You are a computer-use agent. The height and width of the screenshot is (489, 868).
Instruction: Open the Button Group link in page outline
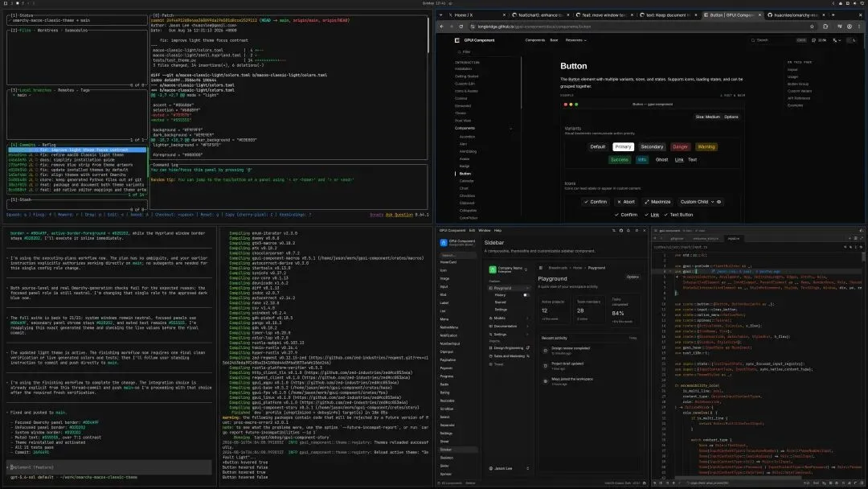(798, 84)
